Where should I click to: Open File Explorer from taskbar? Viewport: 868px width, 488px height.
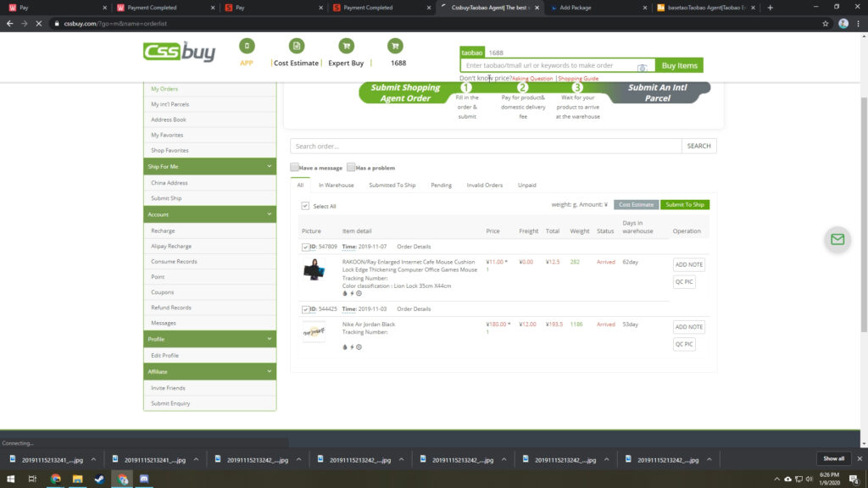point(77,479)
